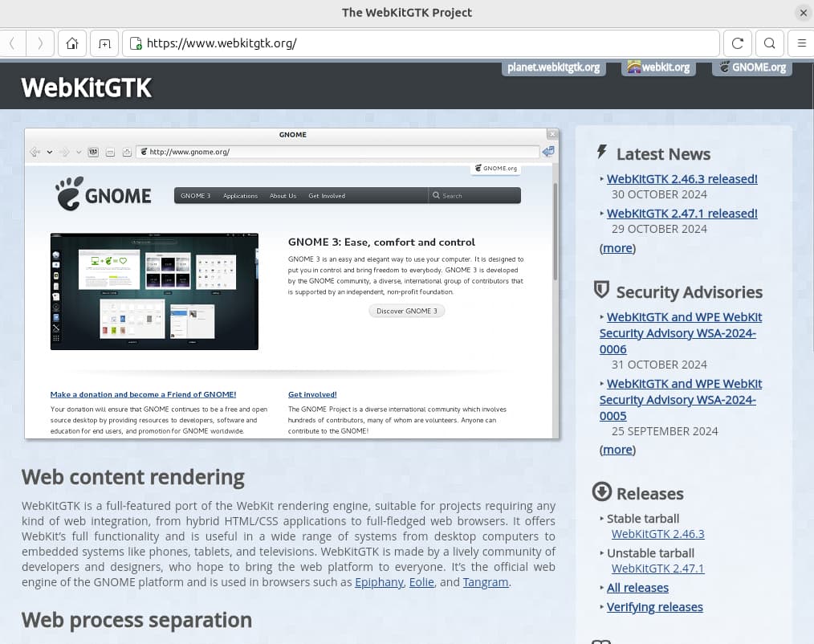
Task: Open Security Advisory WSA-2024-0006
Action: pos(681,333)
